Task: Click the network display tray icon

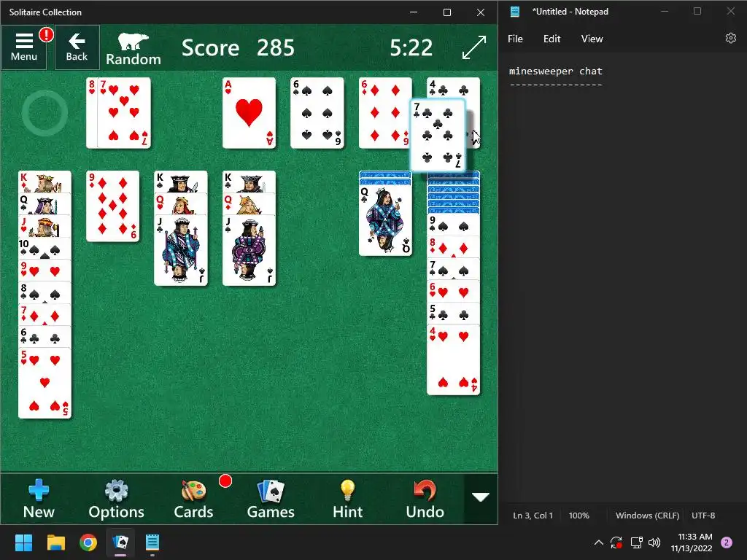Action: (x=636, y=542)
